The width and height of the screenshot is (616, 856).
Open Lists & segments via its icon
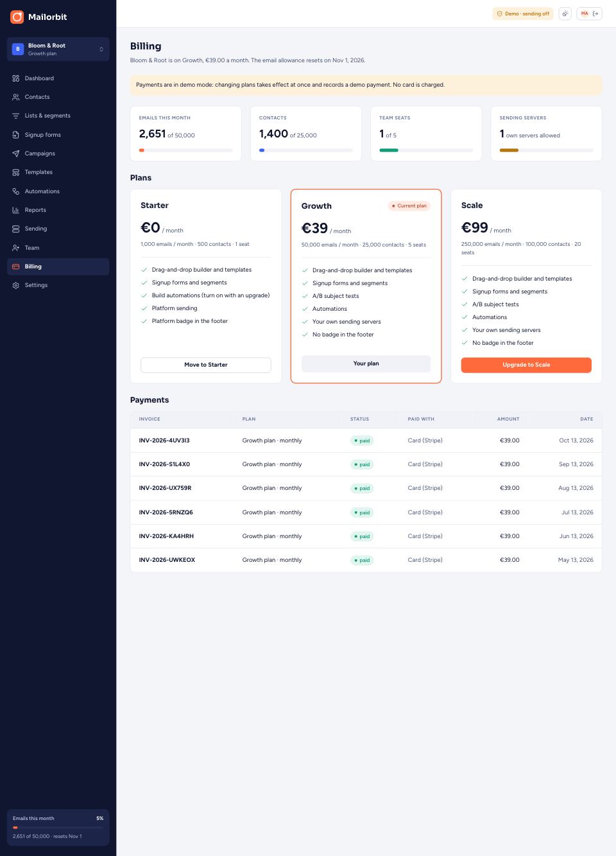click(16, 116)
